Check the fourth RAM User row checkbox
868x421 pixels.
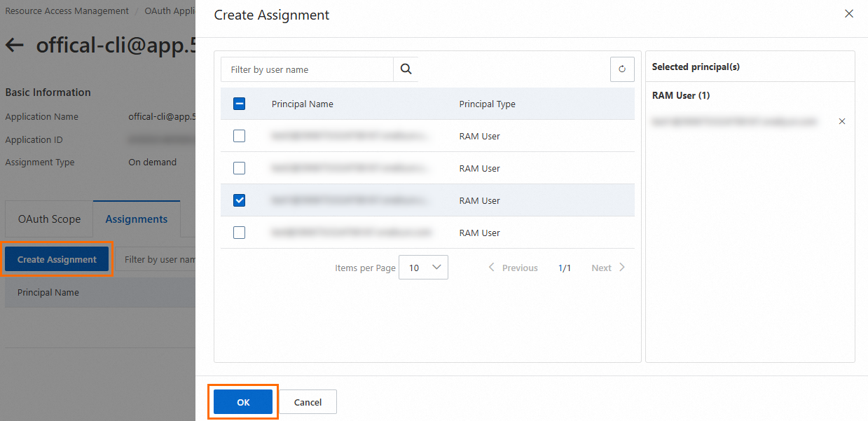click(x=239, y=233)
